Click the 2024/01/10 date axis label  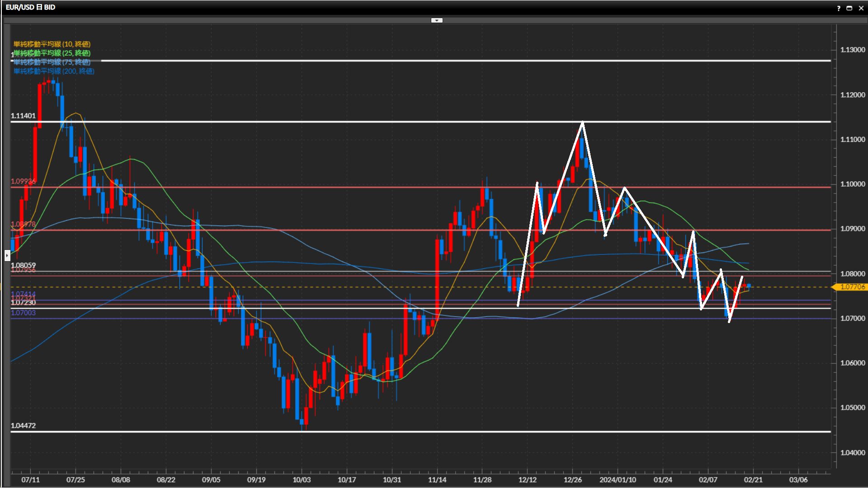point(618,480)
